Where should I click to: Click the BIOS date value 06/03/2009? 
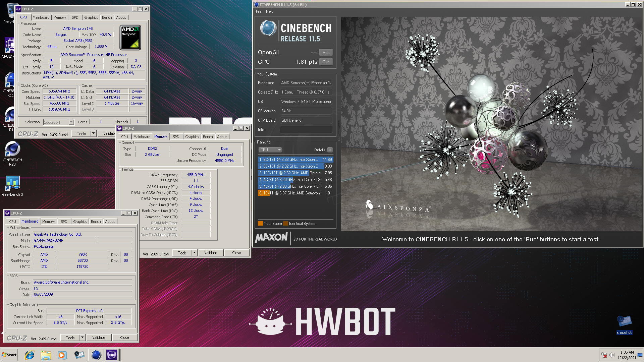tap(83, 294)
